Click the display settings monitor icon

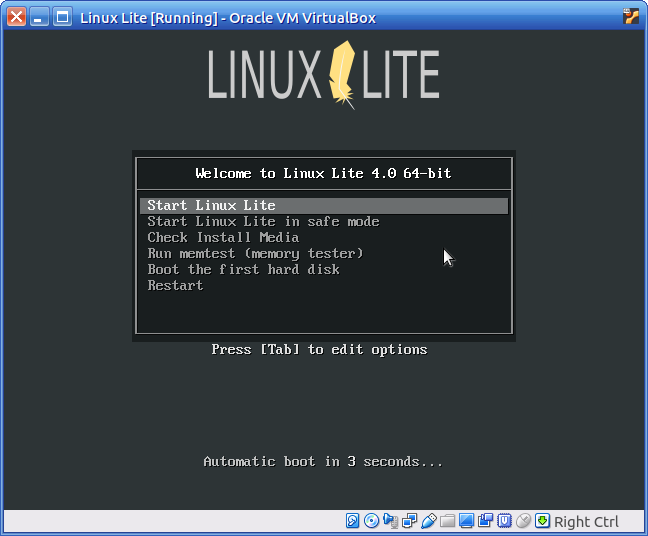[467, 521]
